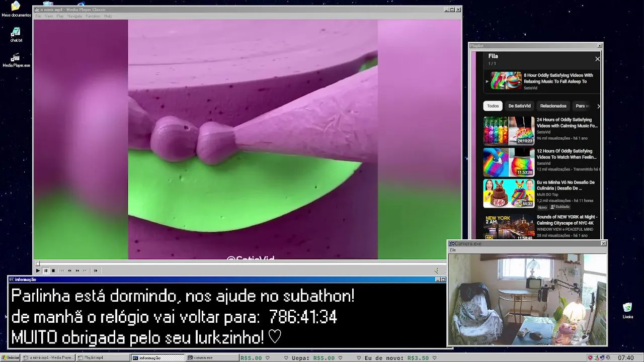
Task: Click the seek bar handle in Media Player
Action: tap(37, 263)
